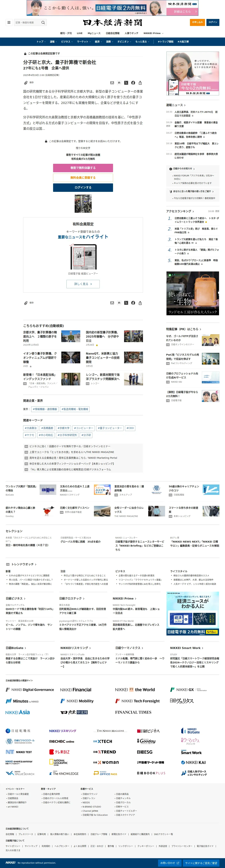Open the 日経 XTECH logo link
This screenshot has height=868, width=225.
[103, 741]
